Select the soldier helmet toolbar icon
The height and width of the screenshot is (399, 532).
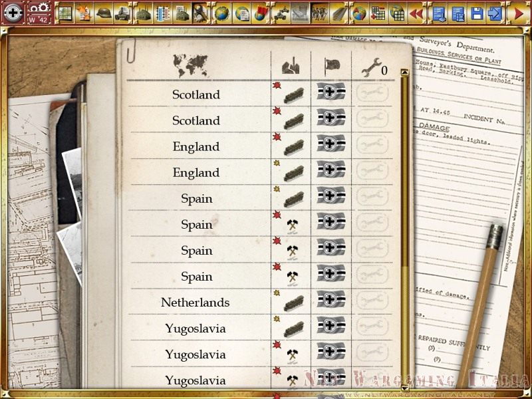click(x=103, y=13)
